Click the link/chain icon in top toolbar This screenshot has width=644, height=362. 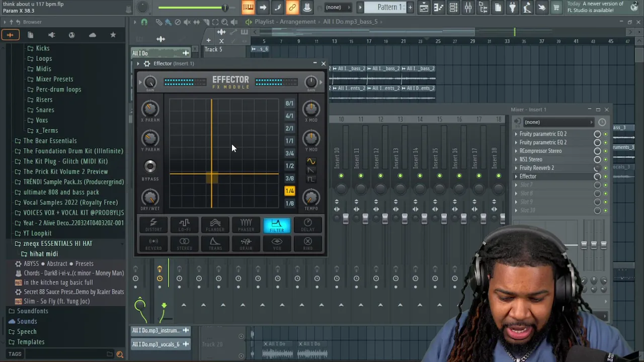tap(292, 7)
